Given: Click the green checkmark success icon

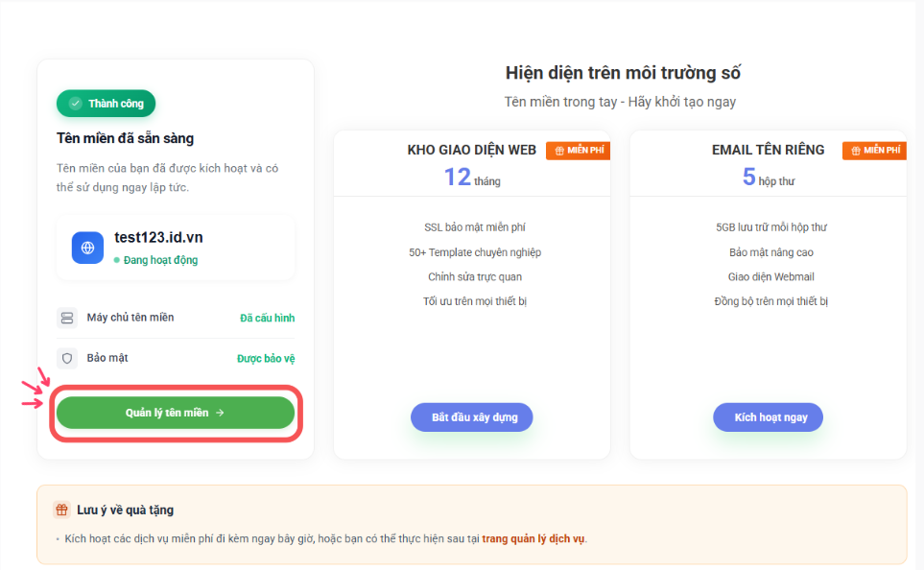Looking at the screenshot, I should point(75,104).
